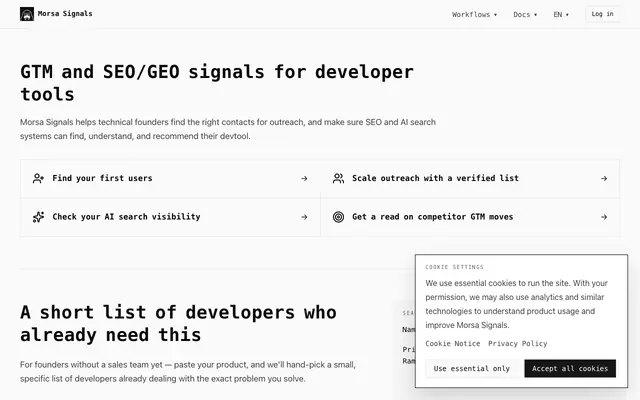The height and width of the screenshot is (400, 640).
Task: Open Find your first users card
Action: [x=170, y=178]
